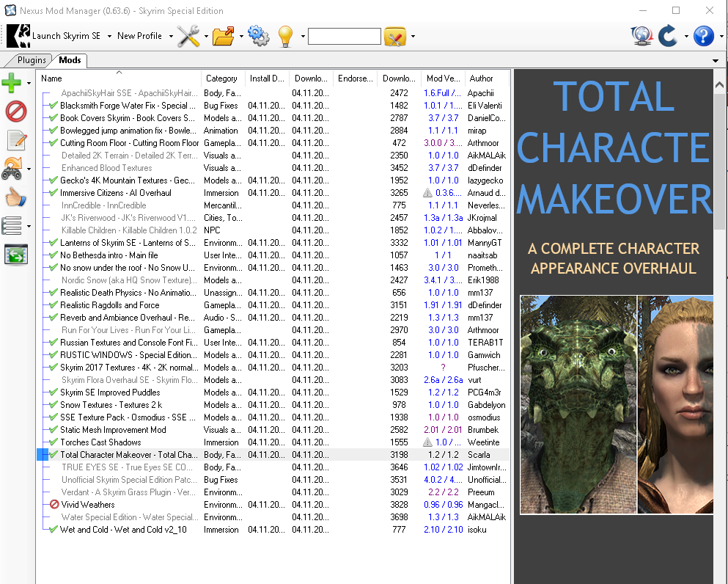Toggle Wet and Cold checkmark

coord(54,529)
